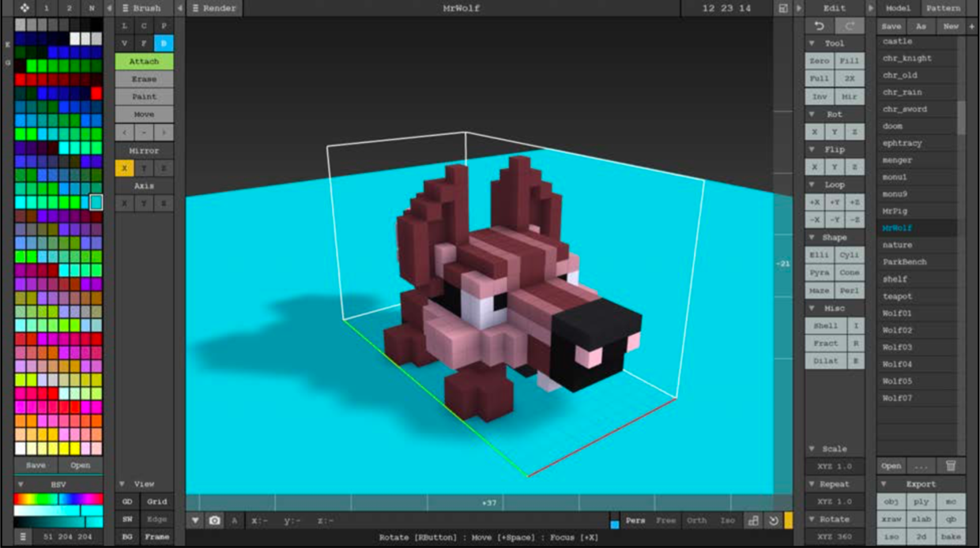
Task: Click the redo arrow in Edit panel
Action: click(850, 26)
